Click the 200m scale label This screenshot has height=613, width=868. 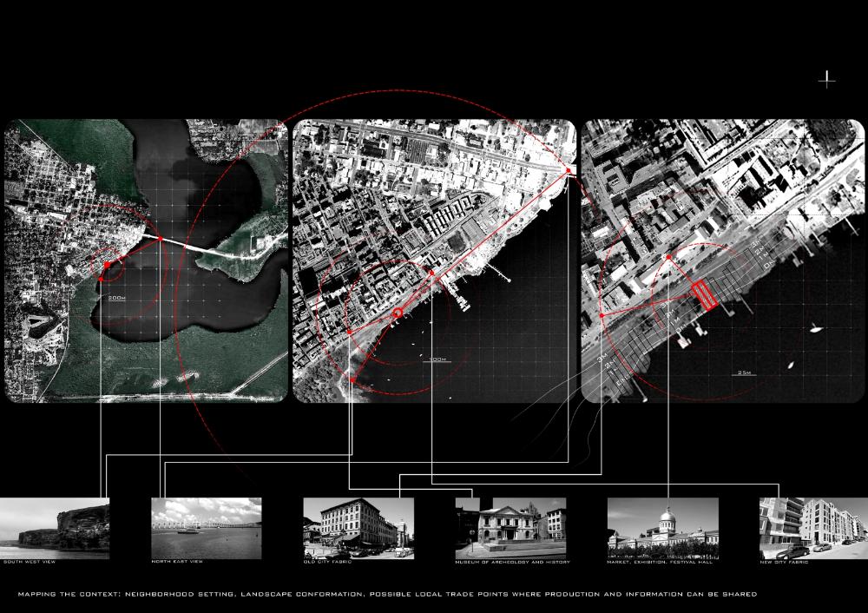[117, 297]
